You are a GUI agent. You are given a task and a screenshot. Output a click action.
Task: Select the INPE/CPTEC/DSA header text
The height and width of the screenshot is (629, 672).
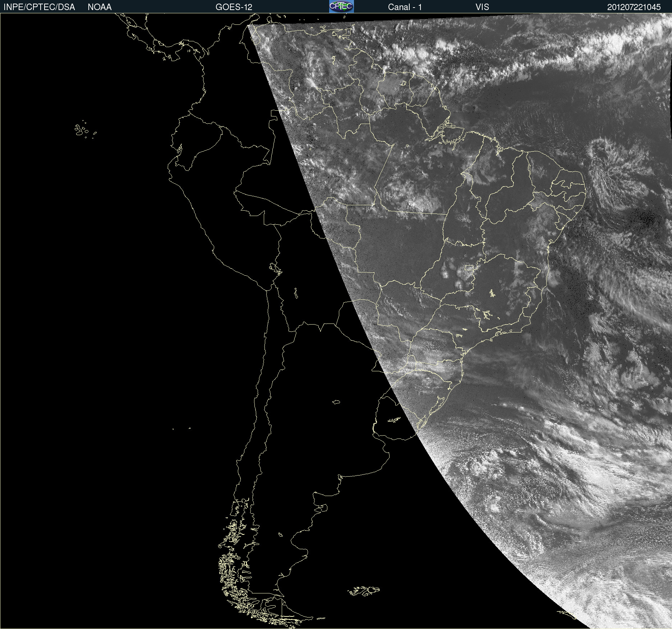click(x=39, y=7)
